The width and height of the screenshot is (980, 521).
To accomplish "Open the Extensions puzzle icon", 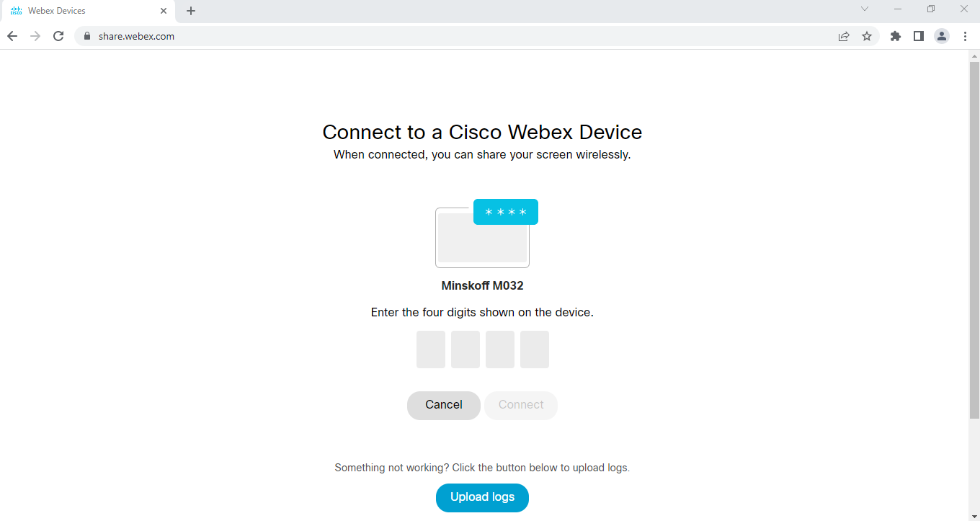I will click(x=896, y=36).
